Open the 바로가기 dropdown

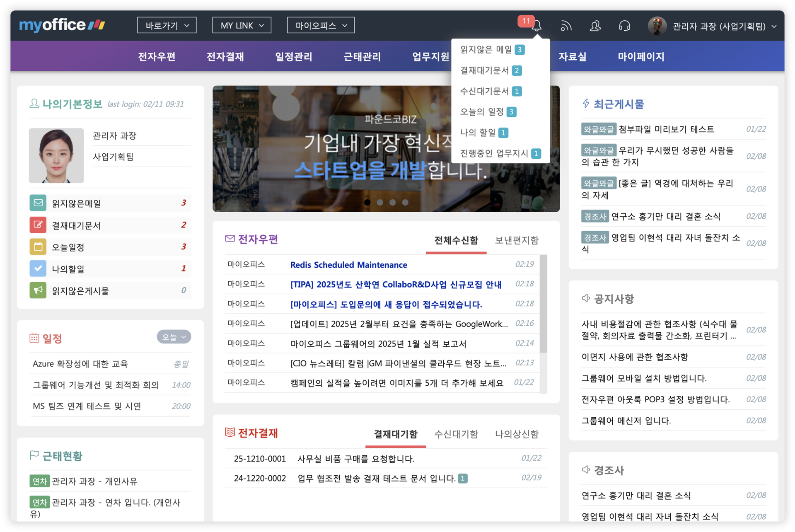pyautogui.click(x=167, y=25)
